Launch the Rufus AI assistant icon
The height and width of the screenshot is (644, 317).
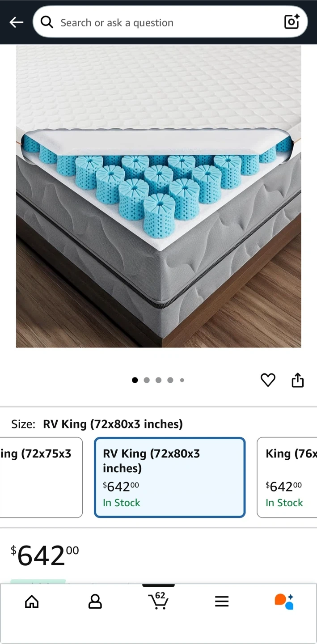[x=284, y=602]
